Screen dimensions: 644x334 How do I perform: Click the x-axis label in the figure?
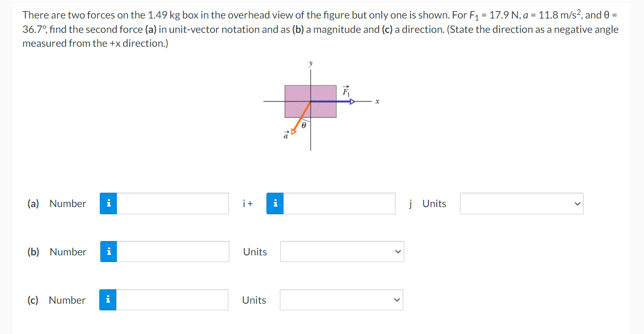click(376, 101)
